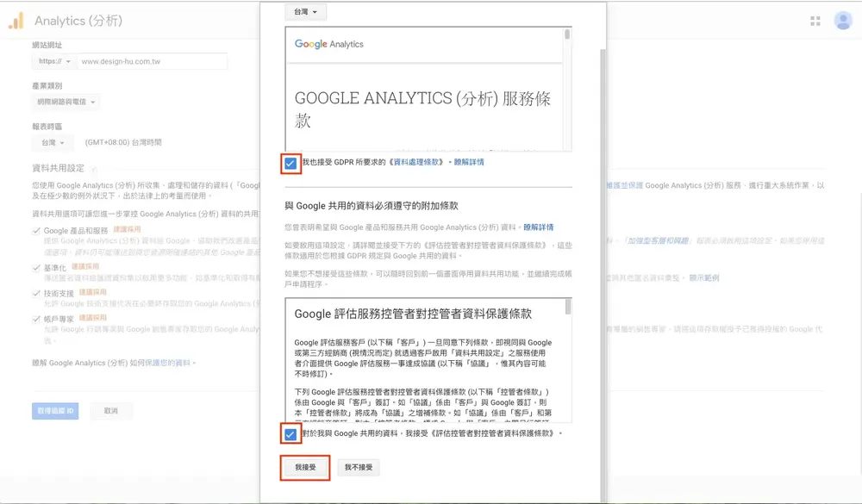This screenshot has height=504, width=862.
Task: Click the dialog's main vertical scrollbar
Action: (603, 275)
